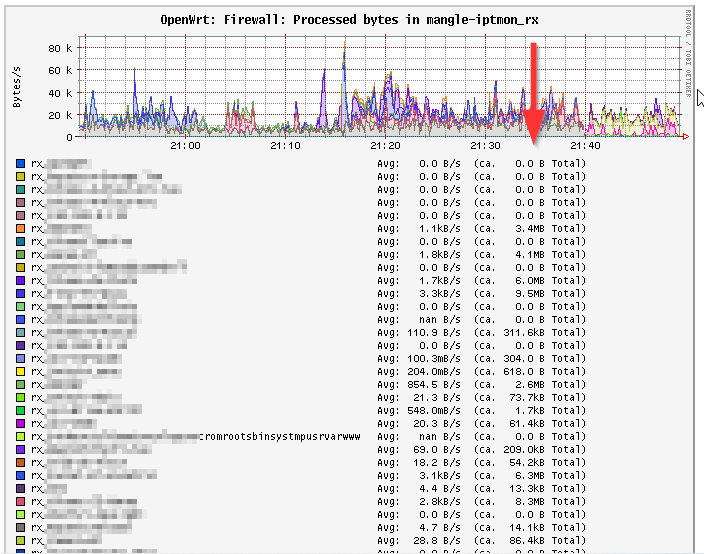Click the total value '311.6kB'
The image size is (704, 554).
524,333
